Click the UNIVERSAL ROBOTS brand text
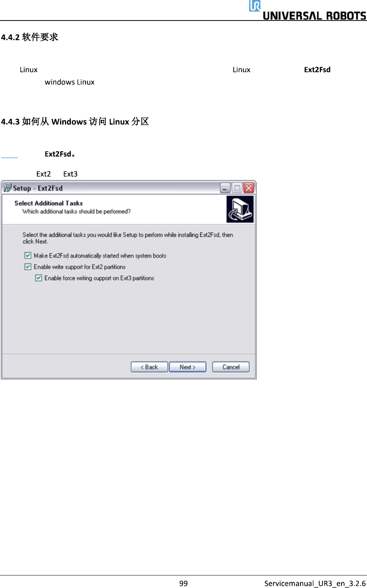The image size is (367, 588). click(x=315, y=16)
